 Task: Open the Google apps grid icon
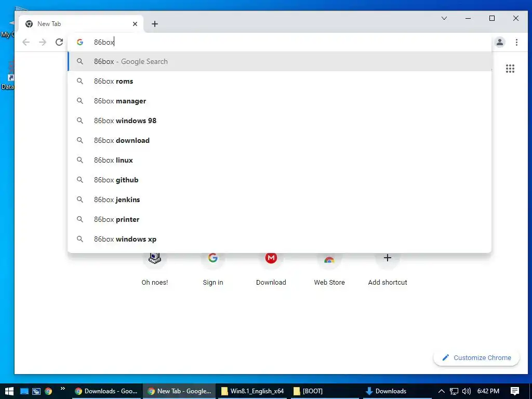click(510, 69)
